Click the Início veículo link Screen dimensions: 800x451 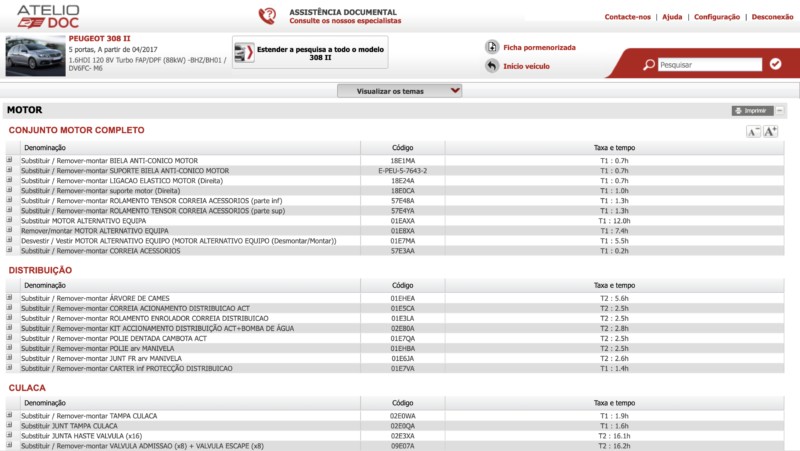(526, 66)
